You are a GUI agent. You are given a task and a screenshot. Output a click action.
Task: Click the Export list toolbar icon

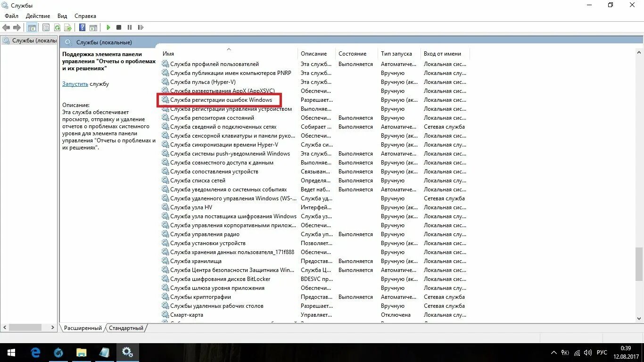coord(68,28)
